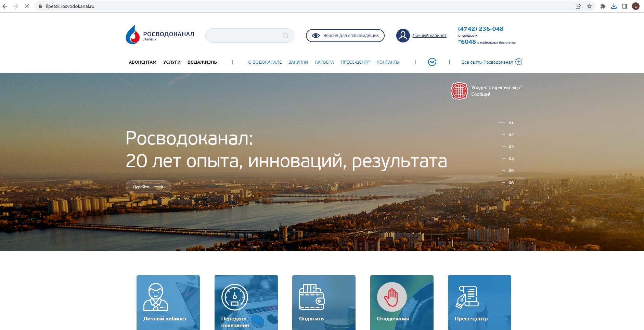Open the Личный кабинет tile
The width and height of the screenshot is (644, 330).
(x=168, y=303)
